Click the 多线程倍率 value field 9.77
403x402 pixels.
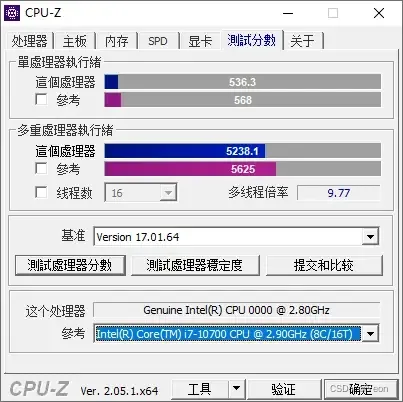point(338,193)
